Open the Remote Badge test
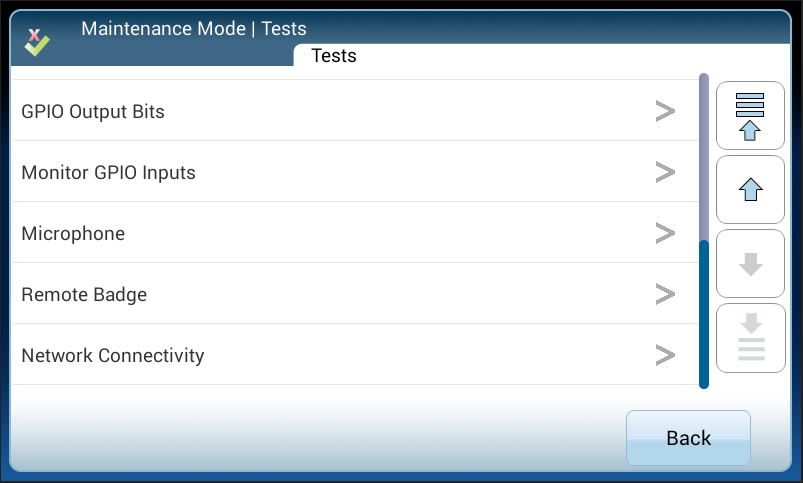The image size is (803, 483). (84, 295)
